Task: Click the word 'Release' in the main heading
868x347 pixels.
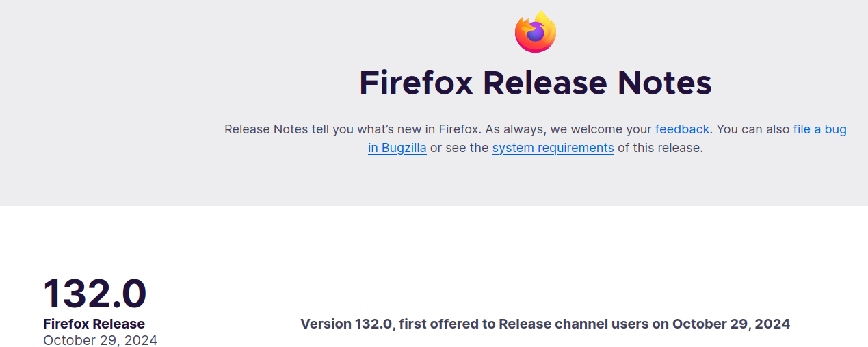Action: [545, 83]
